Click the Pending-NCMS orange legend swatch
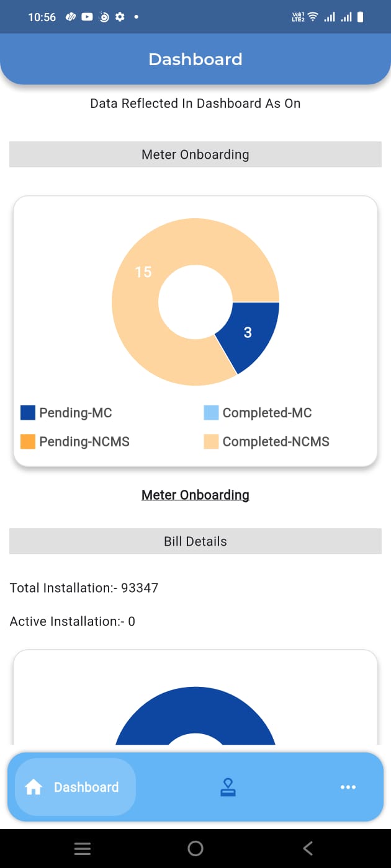391x868 pixels. [x=28, y=441]
